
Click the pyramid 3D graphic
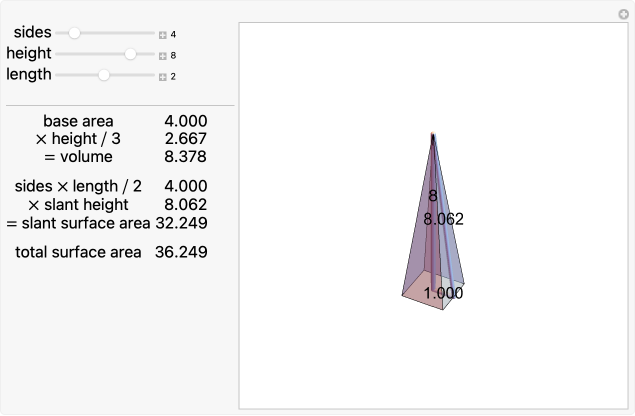[432, 240]
